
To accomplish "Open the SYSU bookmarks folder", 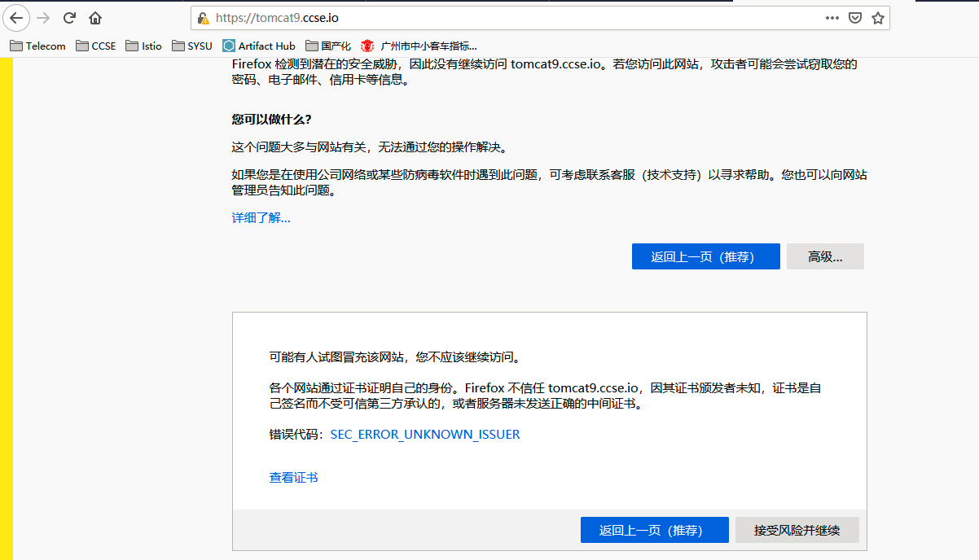I will click(192, 46).
